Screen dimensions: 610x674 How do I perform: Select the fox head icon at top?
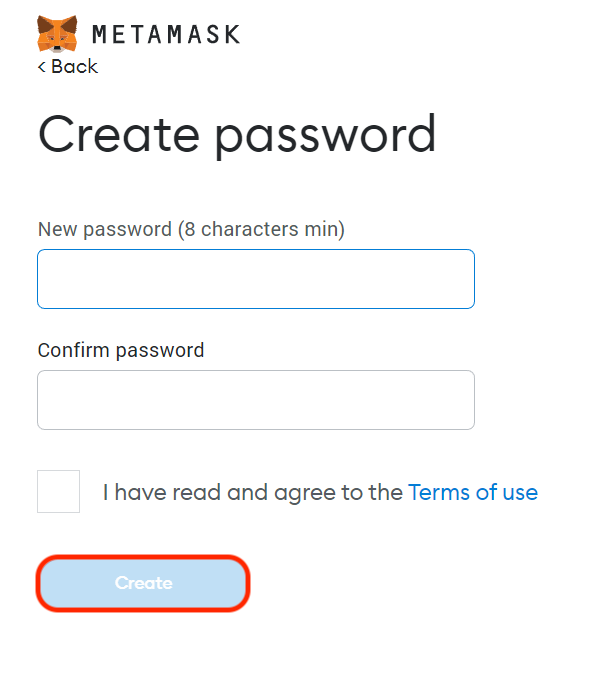click(57, 32)
